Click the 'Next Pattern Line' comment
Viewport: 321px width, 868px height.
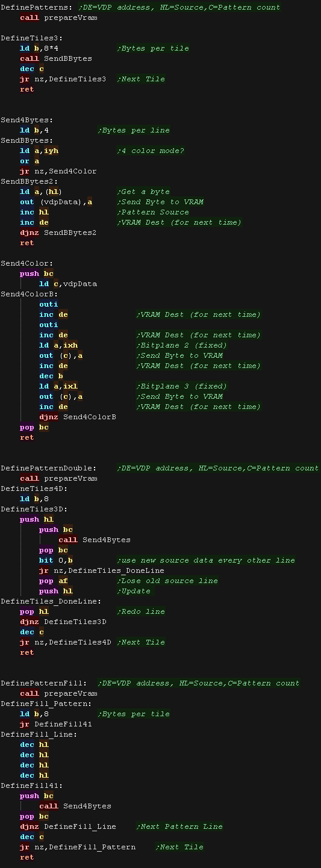[179, 826]
